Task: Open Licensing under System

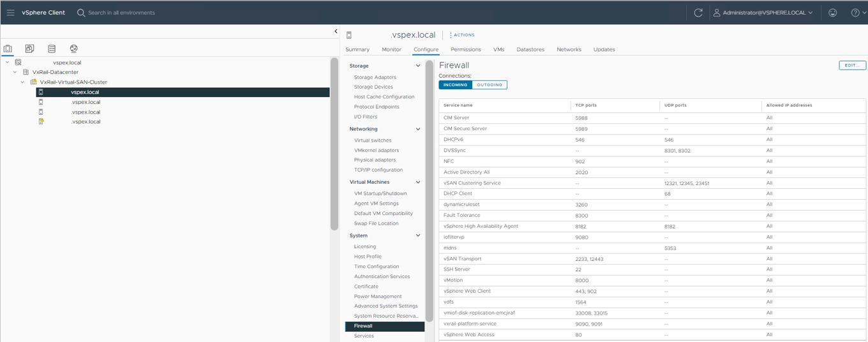Action: 365,246
